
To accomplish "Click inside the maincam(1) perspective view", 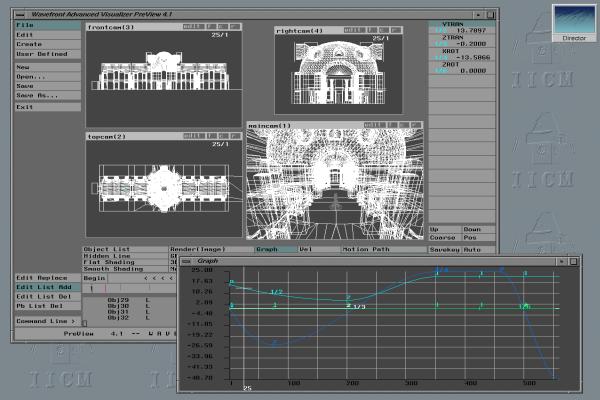I will (335, 184).
